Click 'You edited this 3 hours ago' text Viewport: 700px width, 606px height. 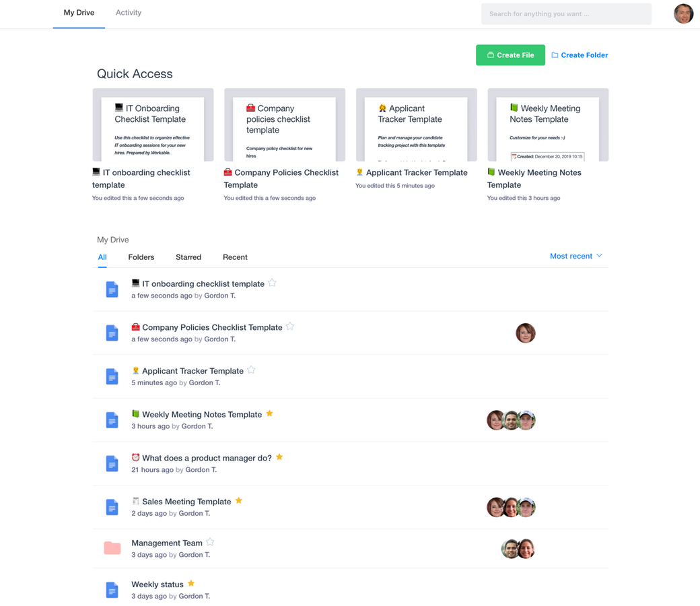click(x=524, y=198)
